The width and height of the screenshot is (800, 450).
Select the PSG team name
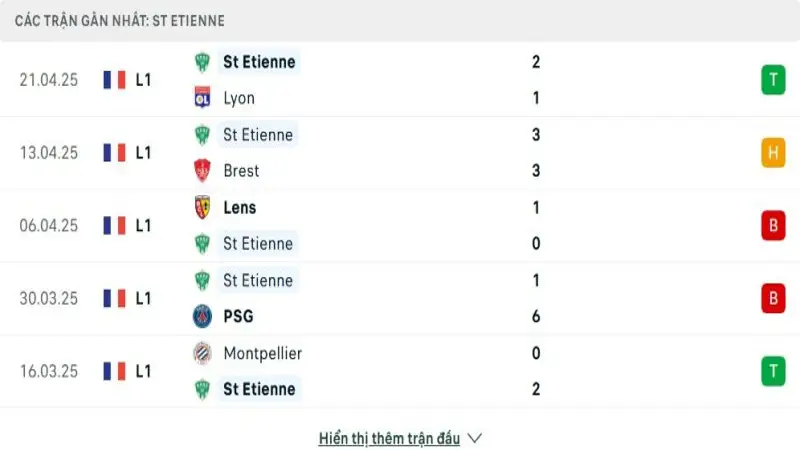[x=238, y=316]
